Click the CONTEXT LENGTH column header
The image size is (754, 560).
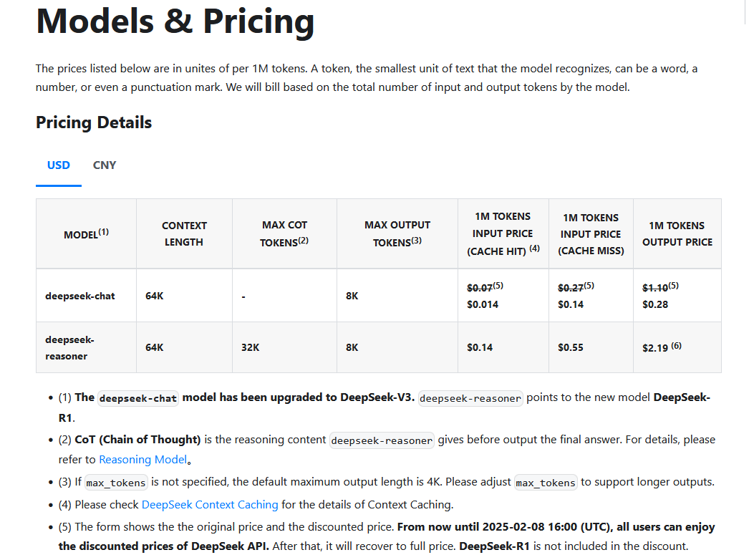click(184, 234)
